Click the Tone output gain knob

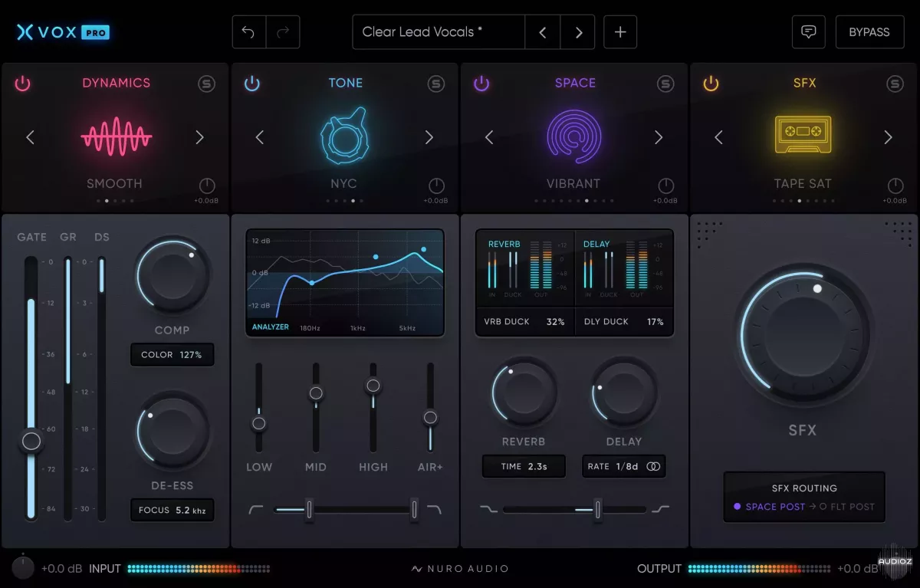pyautogui.click(x=436, y=186)
